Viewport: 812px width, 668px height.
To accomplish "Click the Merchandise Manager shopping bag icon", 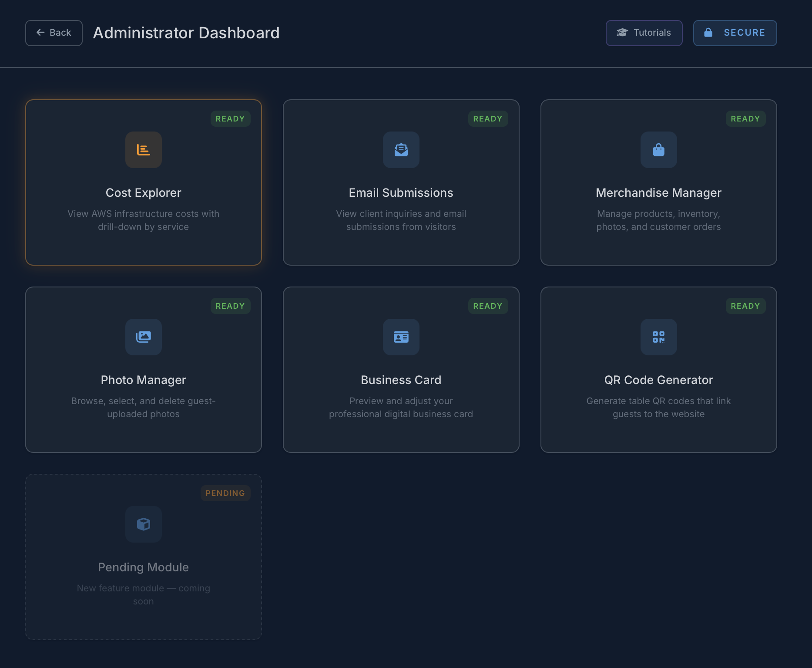I will coord(658,150).
